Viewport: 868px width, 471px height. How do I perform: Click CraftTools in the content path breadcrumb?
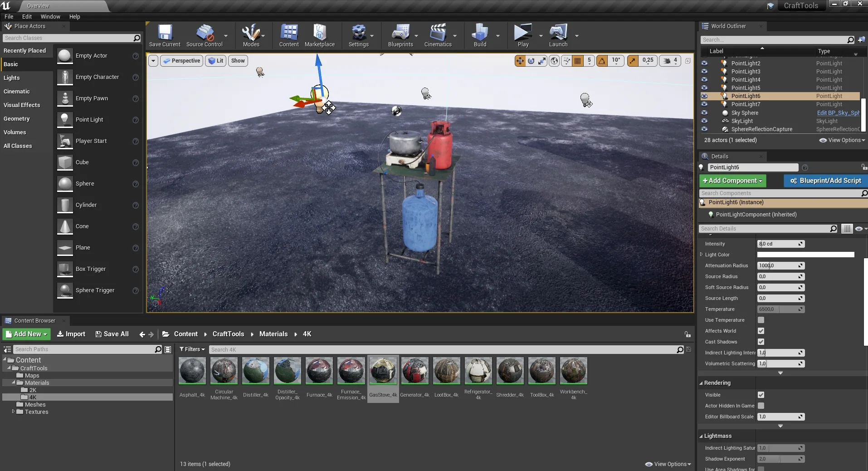click(x=228, y=334)
